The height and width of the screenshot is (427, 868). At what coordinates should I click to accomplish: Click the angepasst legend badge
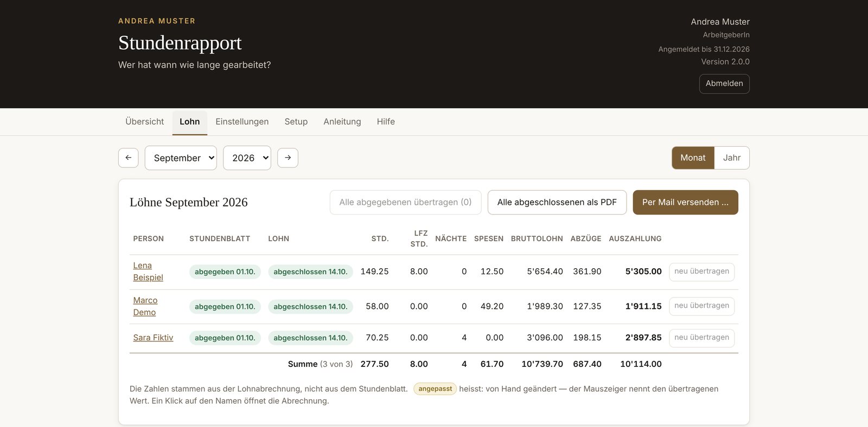[x=435, y=389]
